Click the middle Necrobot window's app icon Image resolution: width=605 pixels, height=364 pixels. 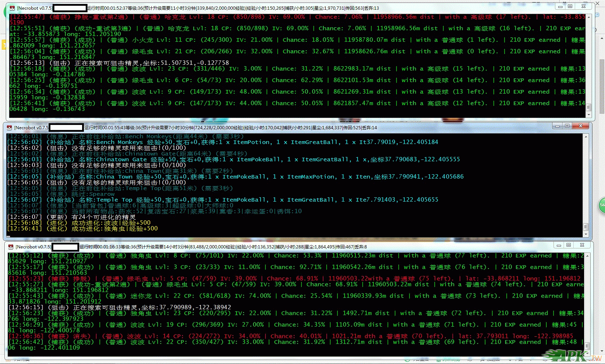[x=9, y=127]
